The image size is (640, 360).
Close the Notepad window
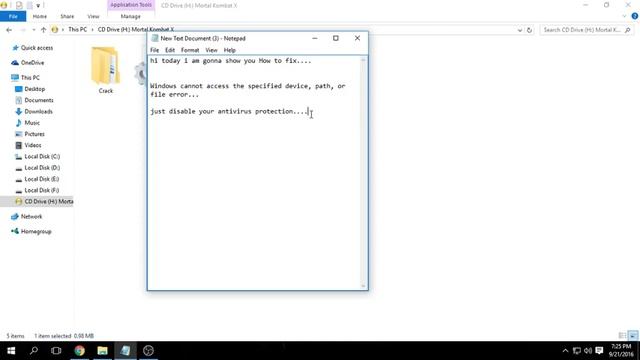click(357, 38)
